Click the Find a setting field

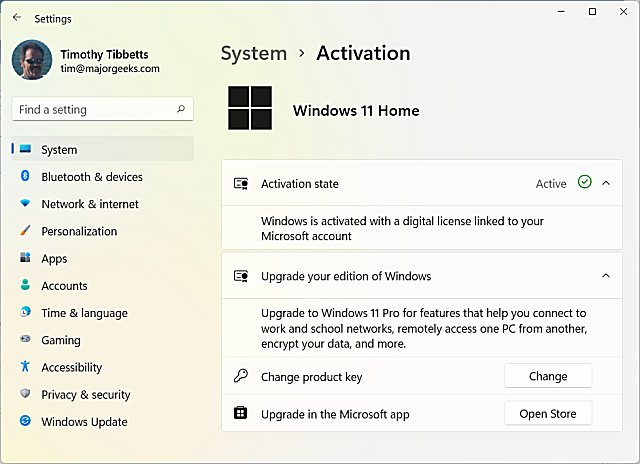click(102, 109)
